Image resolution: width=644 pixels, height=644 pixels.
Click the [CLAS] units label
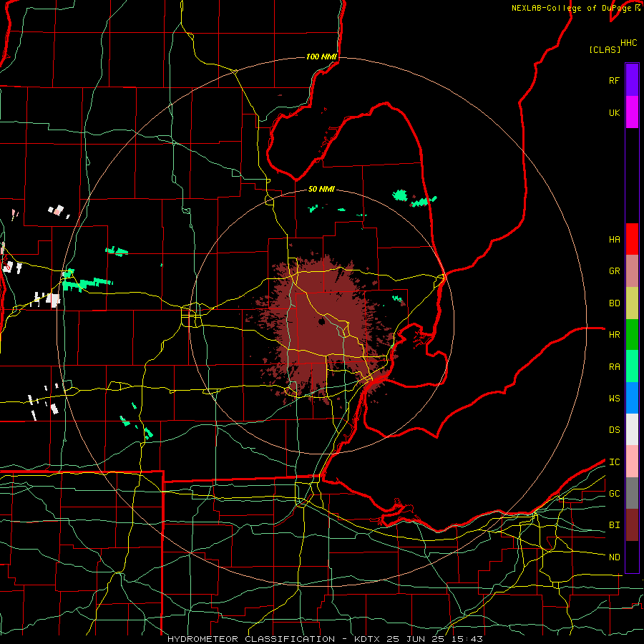[605, 49]
